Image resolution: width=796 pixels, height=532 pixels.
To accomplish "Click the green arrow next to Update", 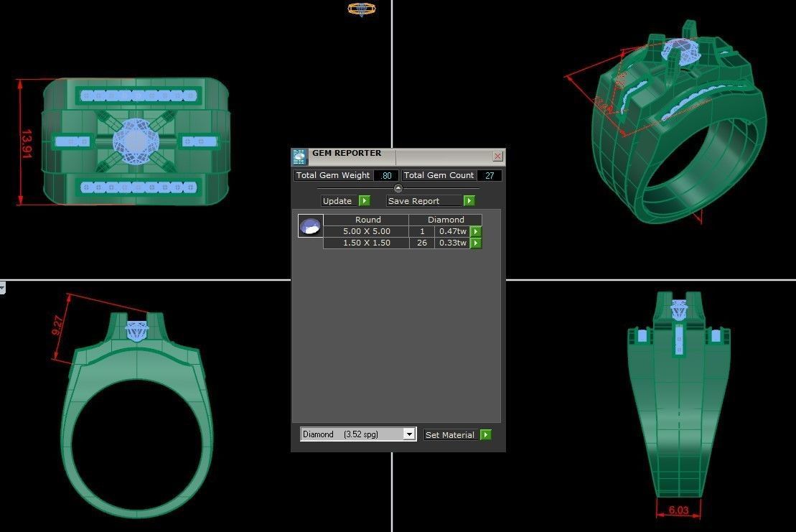I will [x=365, y=201].
